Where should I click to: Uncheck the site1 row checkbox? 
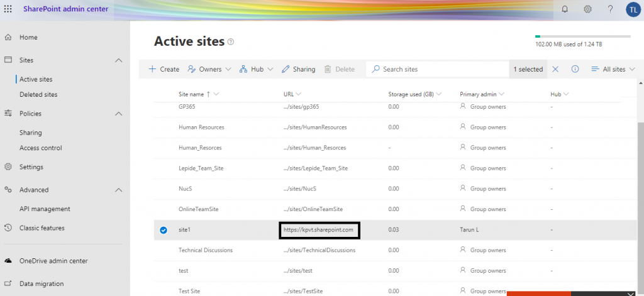pos(164,231)
